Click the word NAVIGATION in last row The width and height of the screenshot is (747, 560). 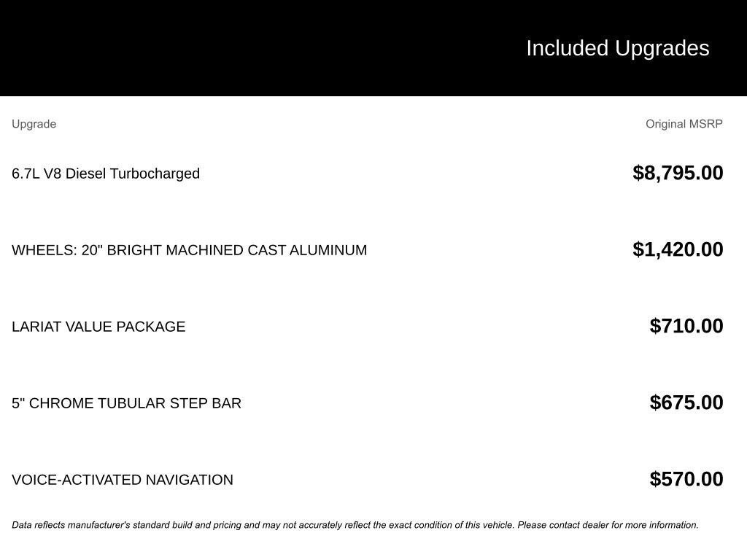[189, 480]
